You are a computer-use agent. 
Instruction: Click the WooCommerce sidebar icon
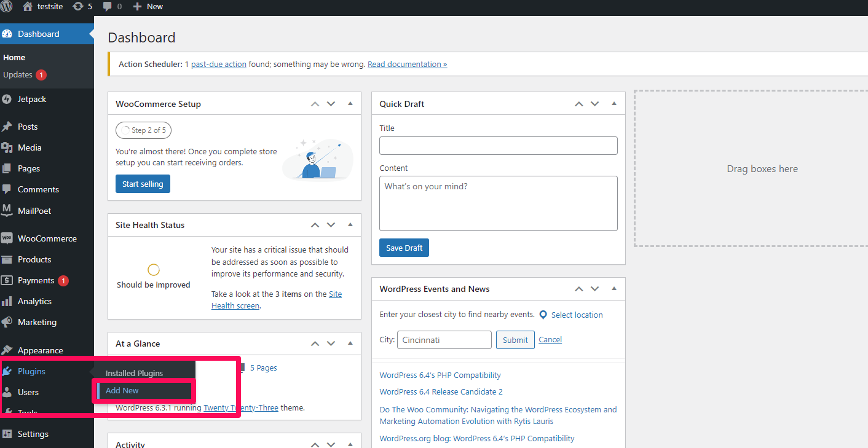click(x=7, y=238)
